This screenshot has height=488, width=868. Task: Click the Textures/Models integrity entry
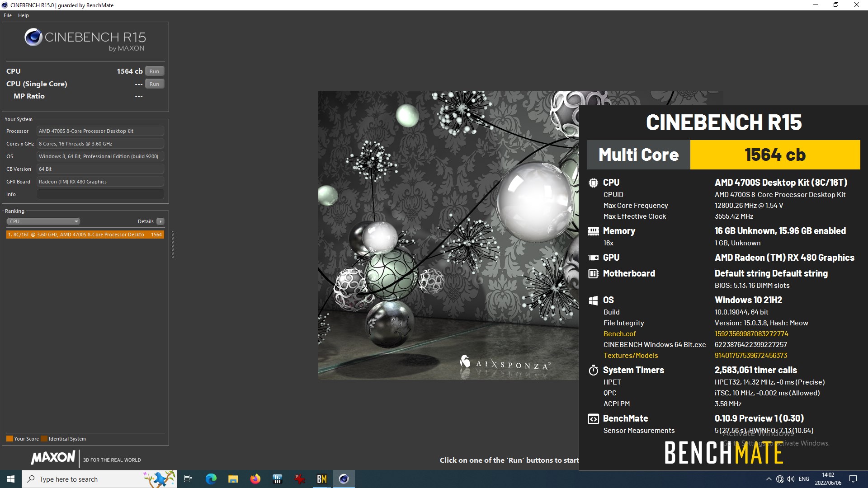pyautogui.click(x=631, y=356)
